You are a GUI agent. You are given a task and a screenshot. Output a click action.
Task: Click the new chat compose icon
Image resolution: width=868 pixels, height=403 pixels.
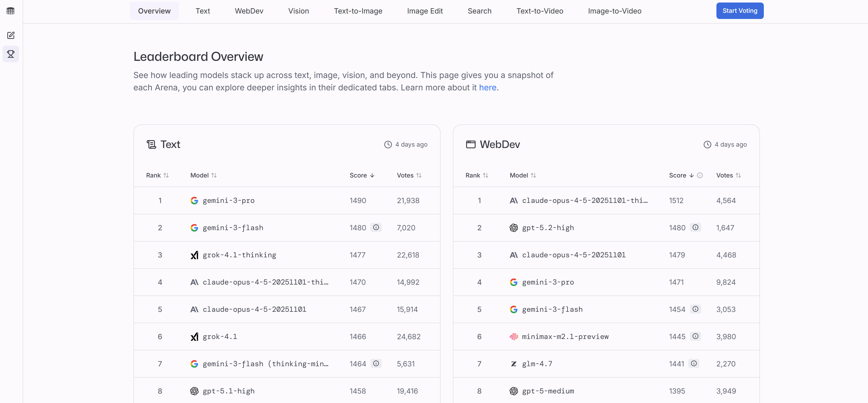coord(11,35)
